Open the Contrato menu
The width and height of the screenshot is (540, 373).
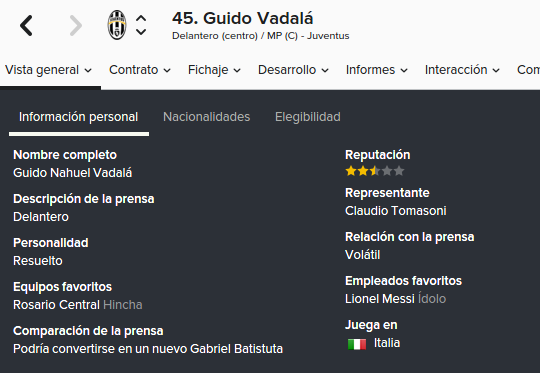tap(140, 70)
